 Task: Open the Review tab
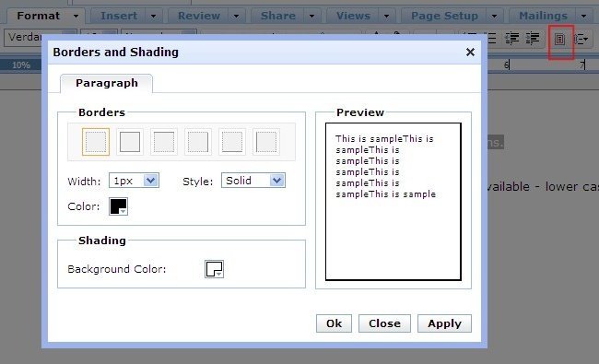click(x=199, y=16)
